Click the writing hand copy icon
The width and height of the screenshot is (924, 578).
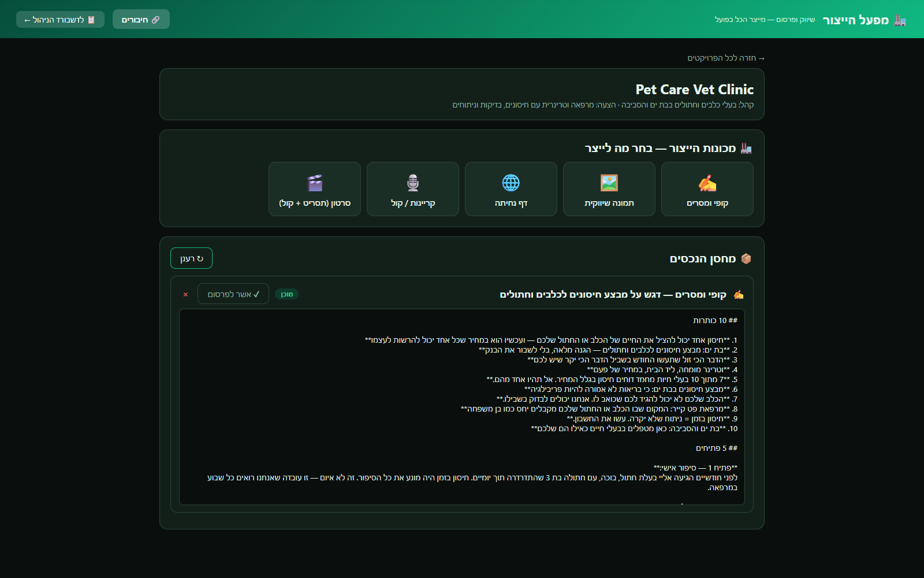707,183
